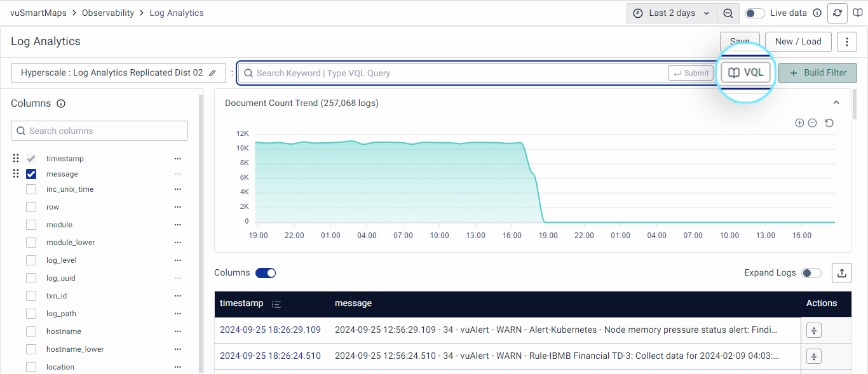Open the three-dot more options menu beside New / Load

pyautogui.click(x=846, y=42)
